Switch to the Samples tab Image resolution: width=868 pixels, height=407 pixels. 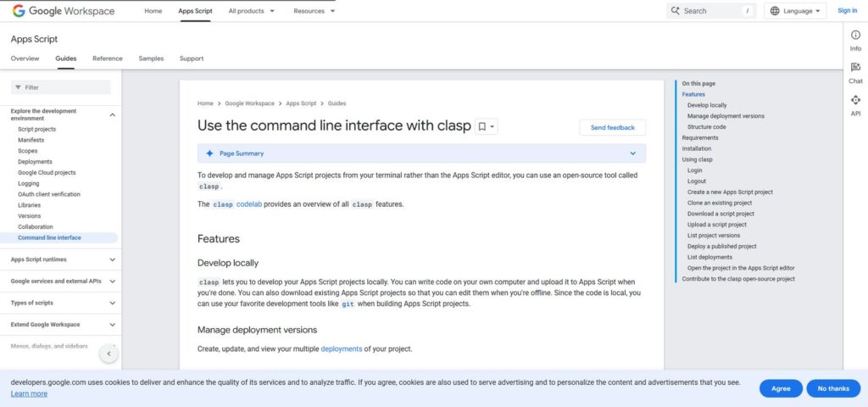[151, 59]
